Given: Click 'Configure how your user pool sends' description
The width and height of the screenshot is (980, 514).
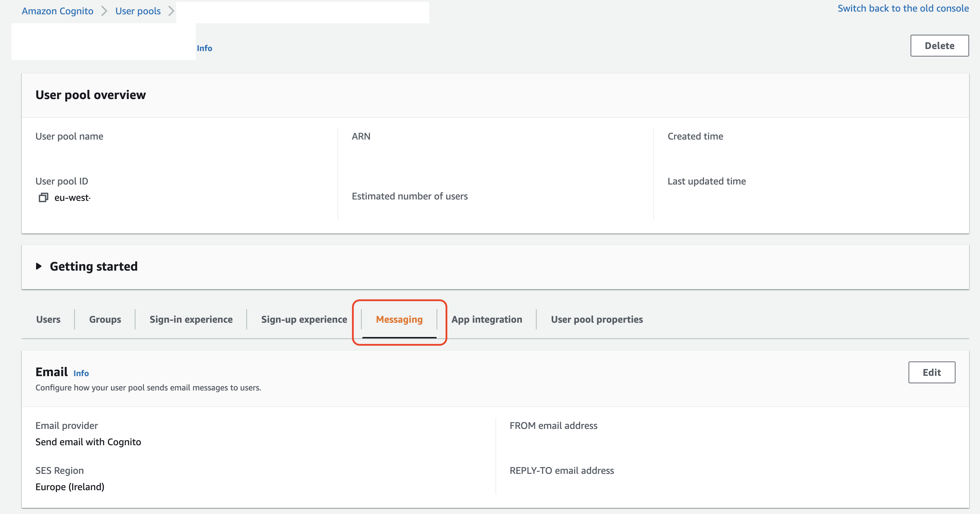Looking at the screenshot, I should (148, 387).
